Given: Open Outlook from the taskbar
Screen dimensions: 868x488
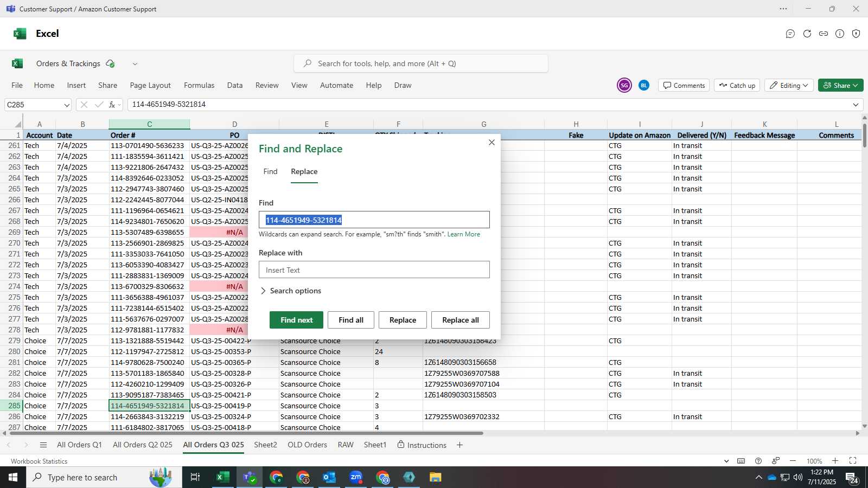Looking at the screenshot, I should 329,477.
